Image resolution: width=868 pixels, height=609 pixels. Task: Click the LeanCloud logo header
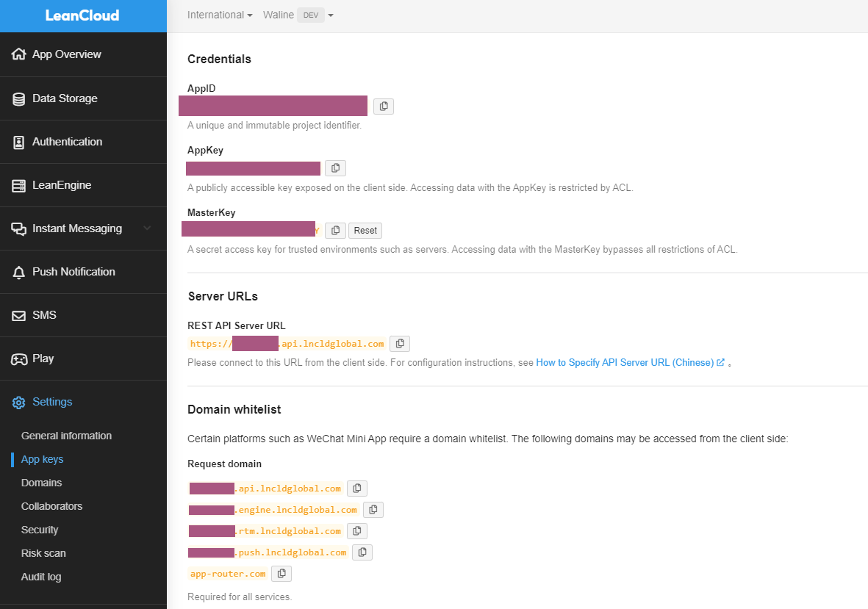(x=82, y=15)
